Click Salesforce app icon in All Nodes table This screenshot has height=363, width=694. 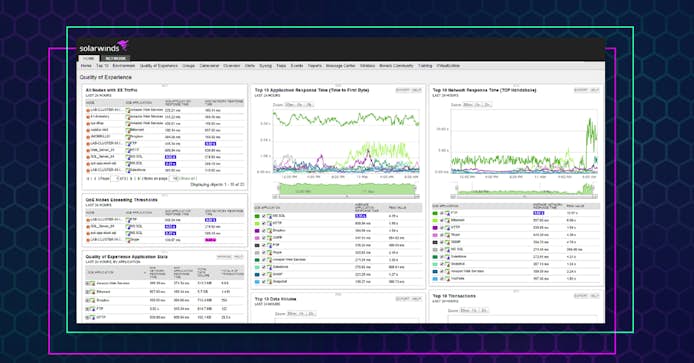pyautogui.click(x=128, y=170)
